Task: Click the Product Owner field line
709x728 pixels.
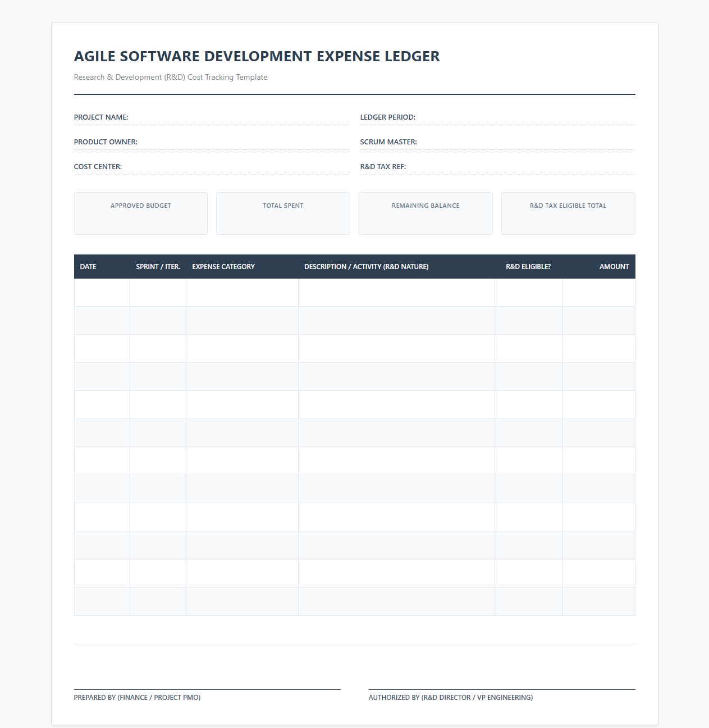Action: tap(212, 142)
